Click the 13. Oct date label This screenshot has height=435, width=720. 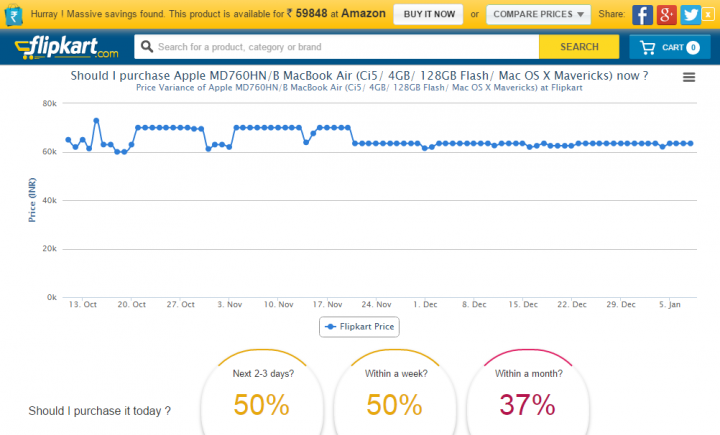coord(83,305)
